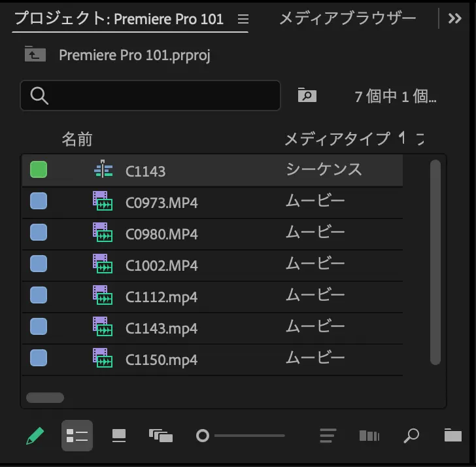Select the file name C0973.MP4
This screenshot has height=467, width=476.
(161, 203)
